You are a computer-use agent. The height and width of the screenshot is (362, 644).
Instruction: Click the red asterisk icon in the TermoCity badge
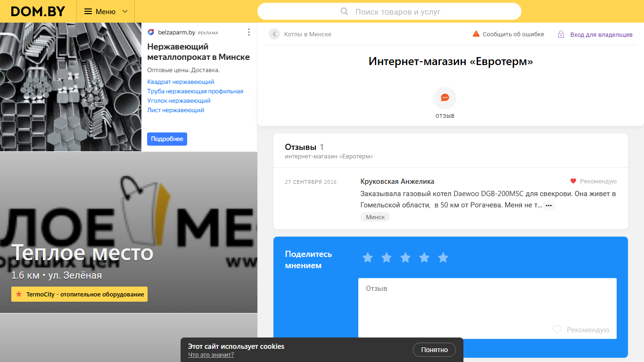pyautogui.click(x=19, y=295)
